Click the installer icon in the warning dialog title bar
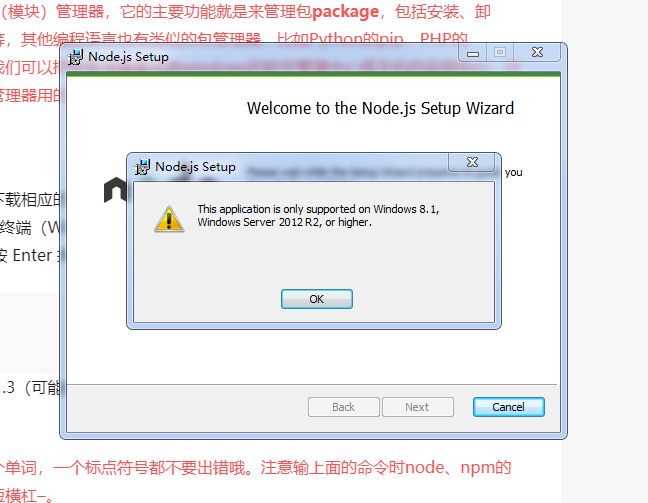Image resolution: width=648 pixels, height=503 pixels. coord(142,167)
